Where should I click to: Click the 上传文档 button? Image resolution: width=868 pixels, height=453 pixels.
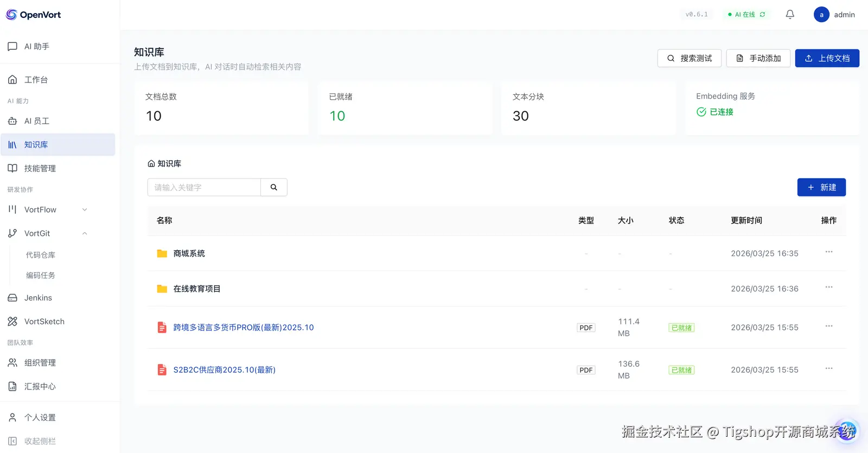click(827, 58)
